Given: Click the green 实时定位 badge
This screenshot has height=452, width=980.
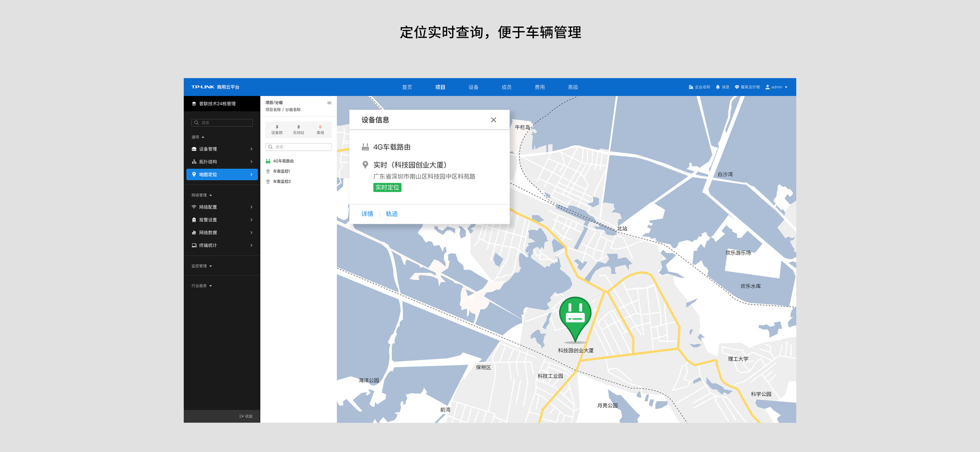Looking at the screenshot, I should [387, 187].
